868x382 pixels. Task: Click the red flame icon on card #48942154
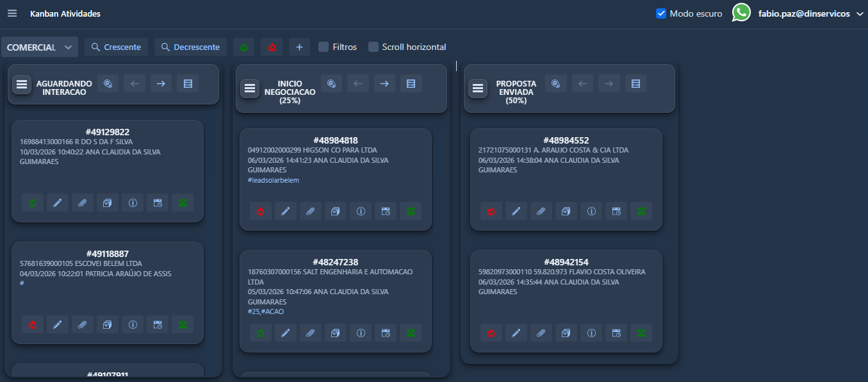click(491, 333)
